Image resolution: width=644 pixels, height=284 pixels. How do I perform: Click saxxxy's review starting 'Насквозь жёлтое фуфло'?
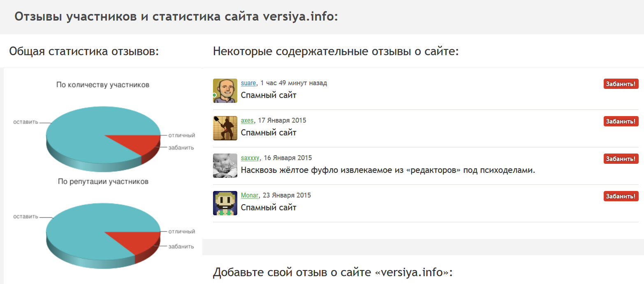[x=388, y=170]
